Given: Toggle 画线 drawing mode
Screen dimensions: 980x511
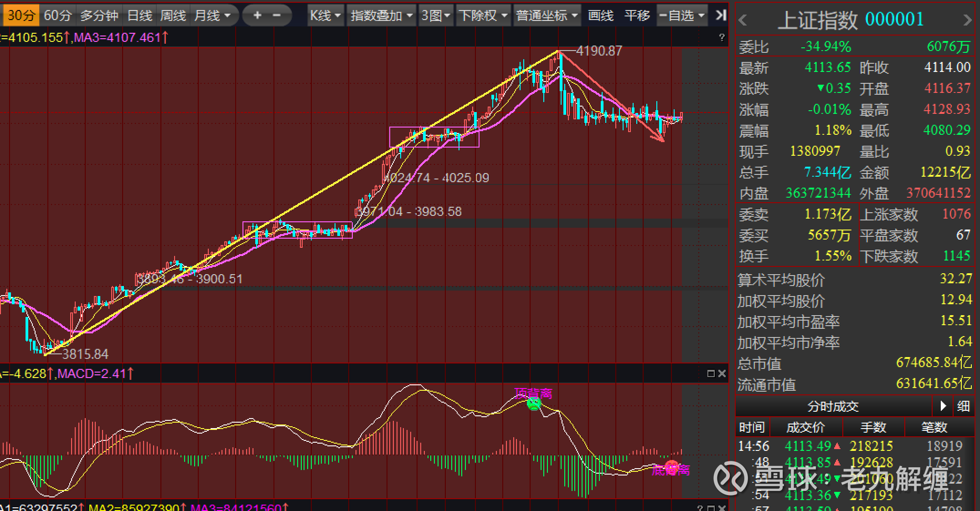Looking at the screenshot, I should click(600, 15).
